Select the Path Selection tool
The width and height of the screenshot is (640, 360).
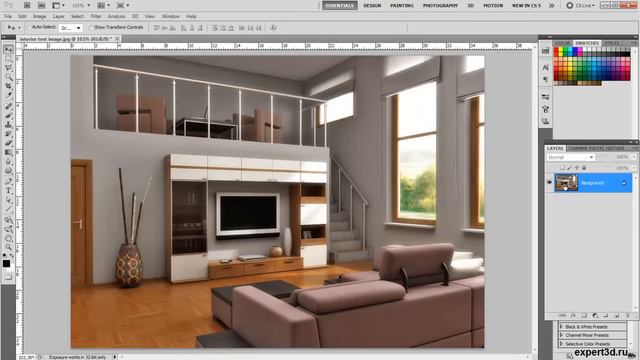[x=8, y=200]
